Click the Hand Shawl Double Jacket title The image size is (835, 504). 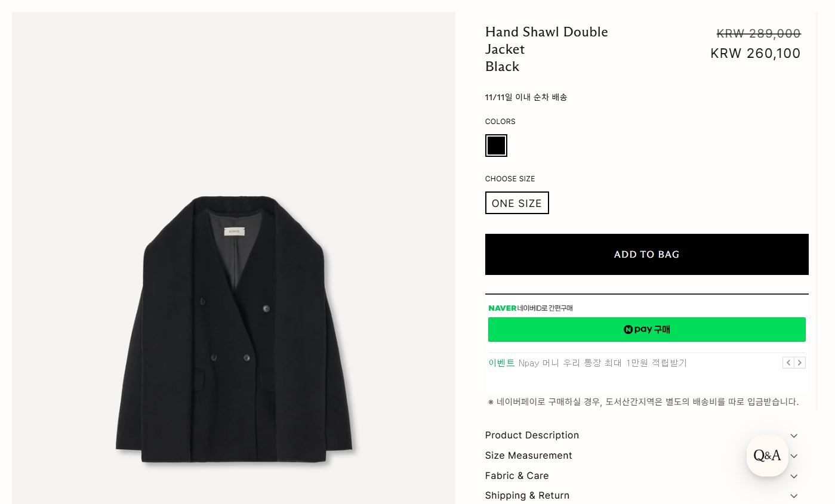click(546, 40)
